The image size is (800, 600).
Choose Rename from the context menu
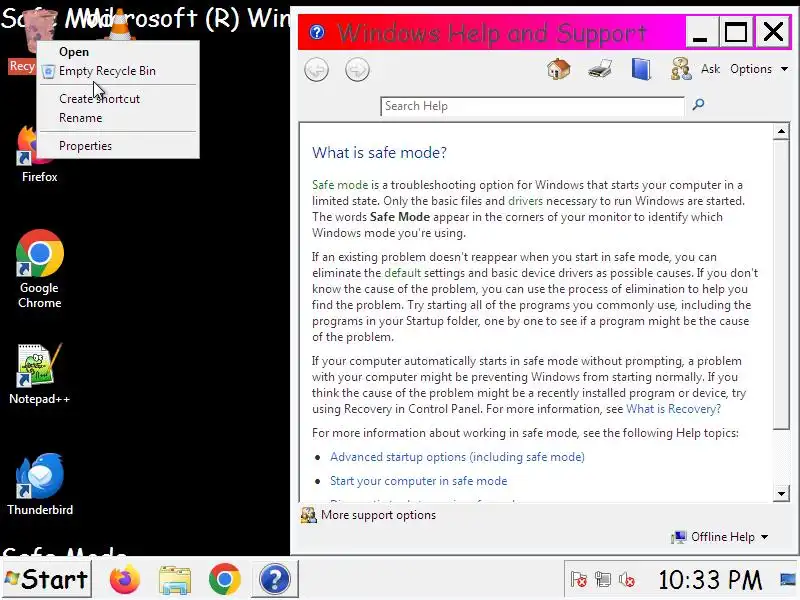coord(118,118)
